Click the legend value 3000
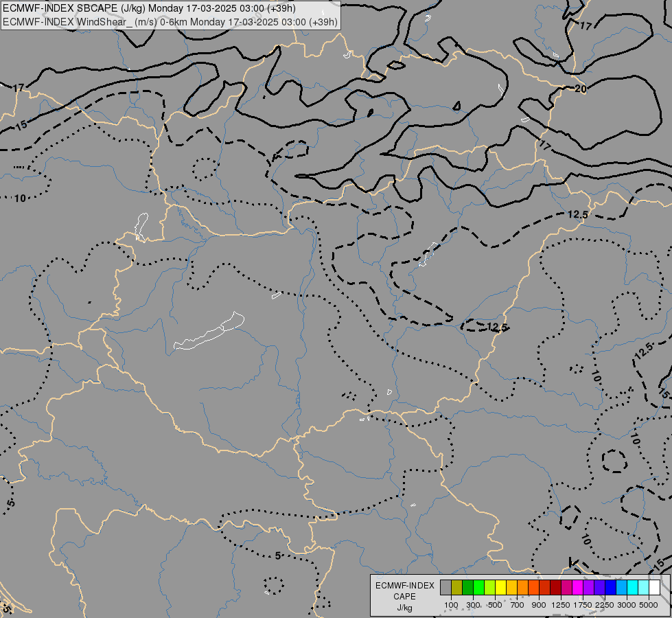The width and height of the screenshot is (672, 618). tap(627, 605)
